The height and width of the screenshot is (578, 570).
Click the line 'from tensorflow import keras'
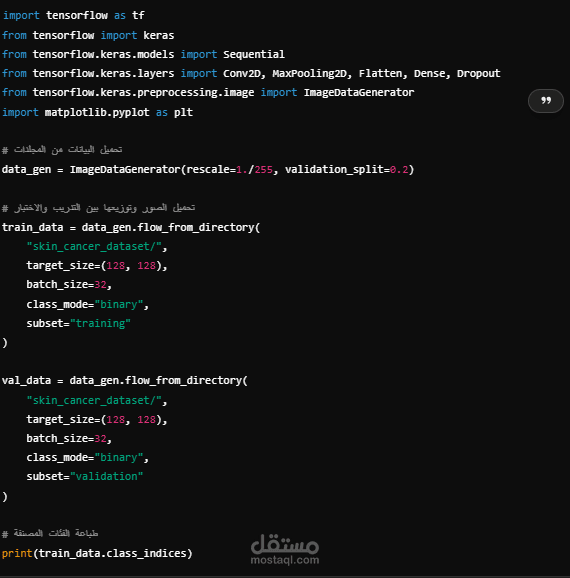[x=88, y=35]
